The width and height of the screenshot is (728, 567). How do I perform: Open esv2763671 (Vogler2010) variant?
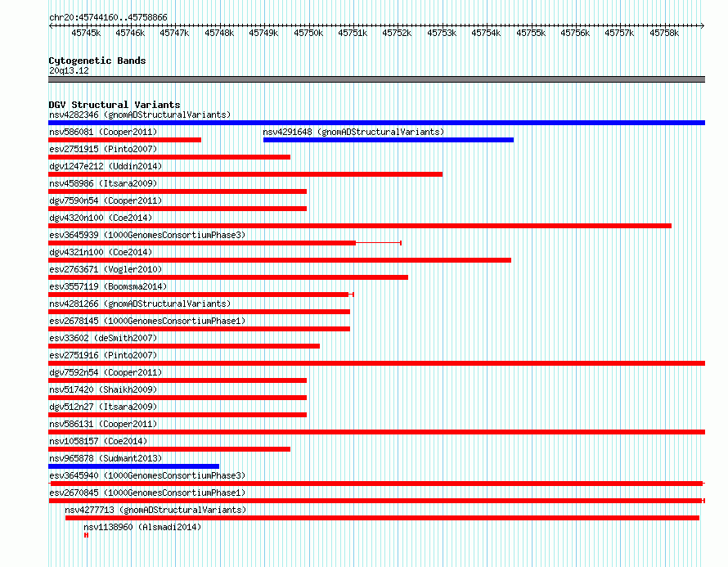tap(106, 269)
